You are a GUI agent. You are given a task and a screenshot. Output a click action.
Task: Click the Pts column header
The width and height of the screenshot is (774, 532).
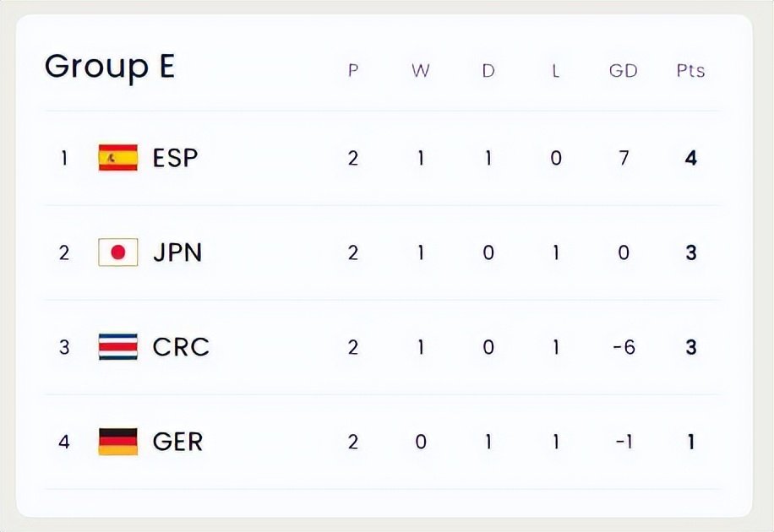(x=690, y=71)
